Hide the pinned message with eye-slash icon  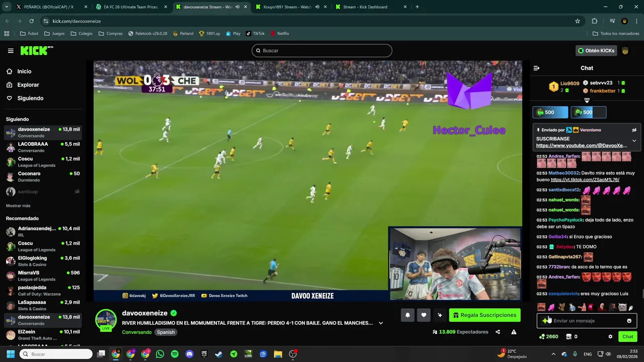pos(634,130)
